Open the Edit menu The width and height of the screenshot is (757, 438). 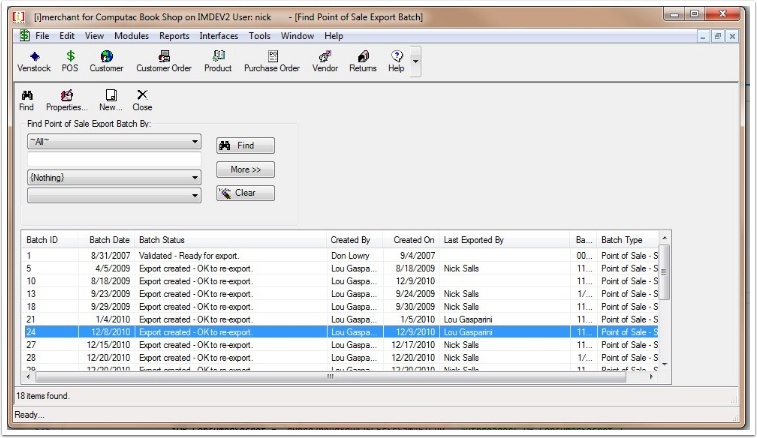(x=67, y=36)
